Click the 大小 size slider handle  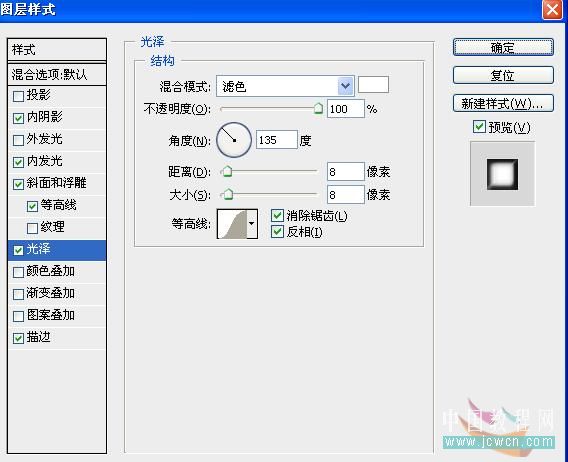pos(228,194)
